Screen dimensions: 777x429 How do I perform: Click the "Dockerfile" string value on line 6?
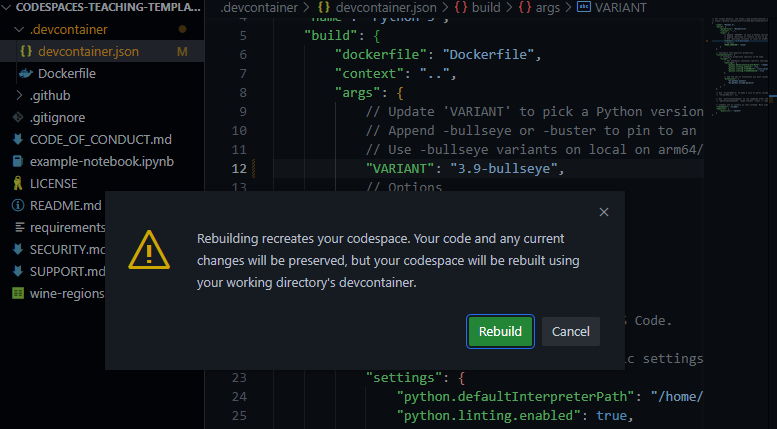(x=488, y=54)
